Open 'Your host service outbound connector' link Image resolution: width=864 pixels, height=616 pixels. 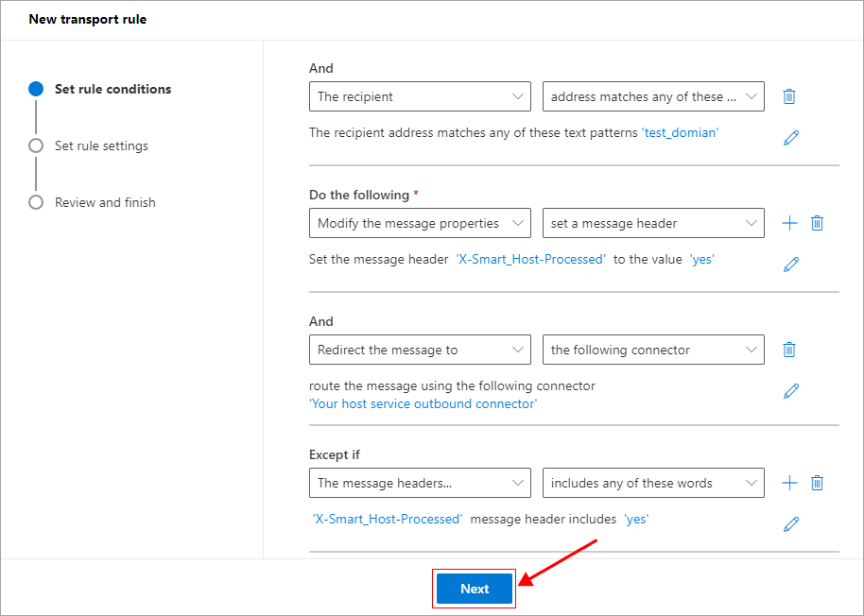click(x=423, y=403)
